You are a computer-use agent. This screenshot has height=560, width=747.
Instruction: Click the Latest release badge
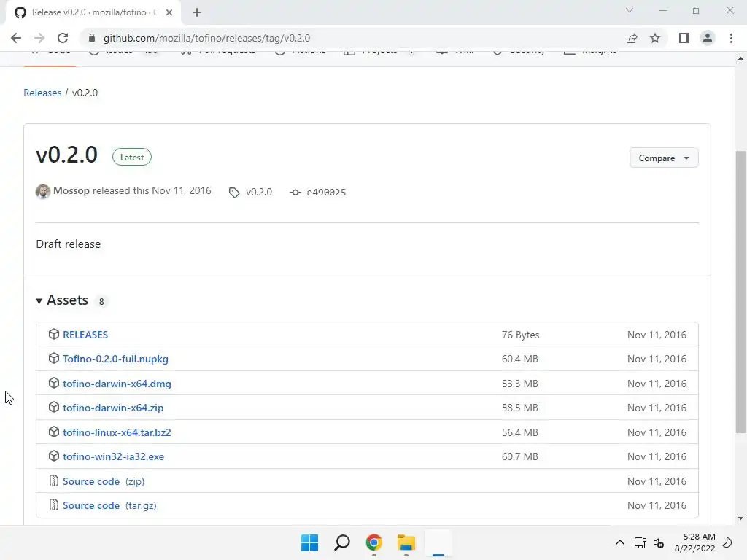coord(132,157)
